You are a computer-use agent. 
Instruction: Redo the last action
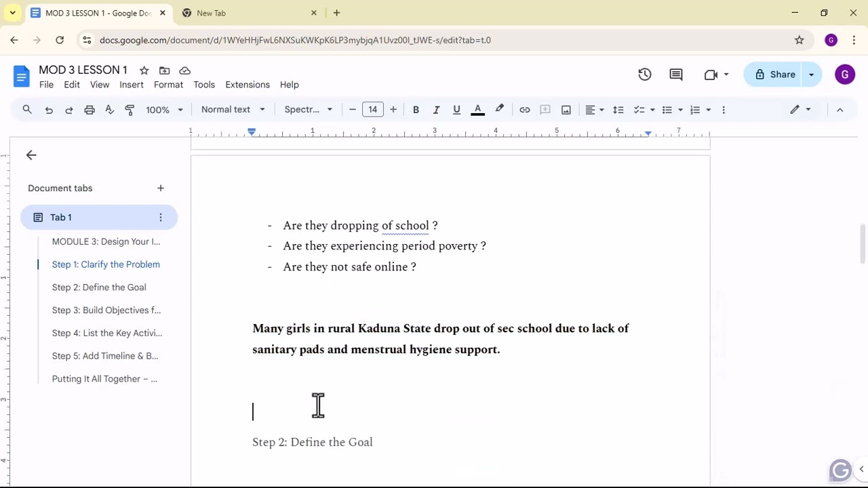pyautogui.click(x=69, y=110)
